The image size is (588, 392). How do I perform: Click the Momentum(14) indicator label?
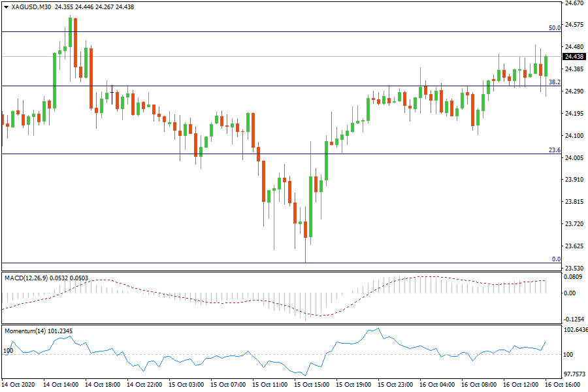[x=24, y=331]
